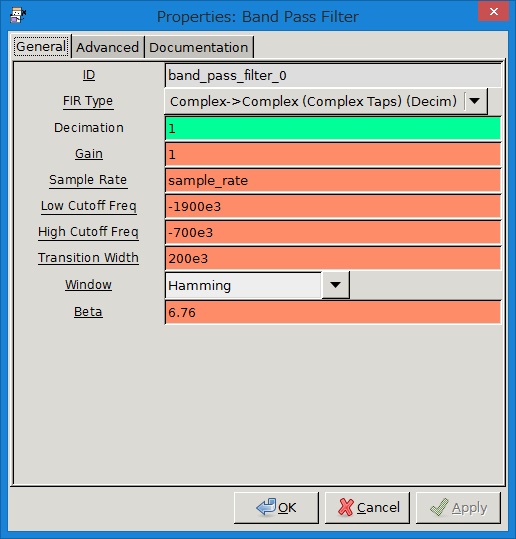Click the Transition Width field 200e3

333,258
